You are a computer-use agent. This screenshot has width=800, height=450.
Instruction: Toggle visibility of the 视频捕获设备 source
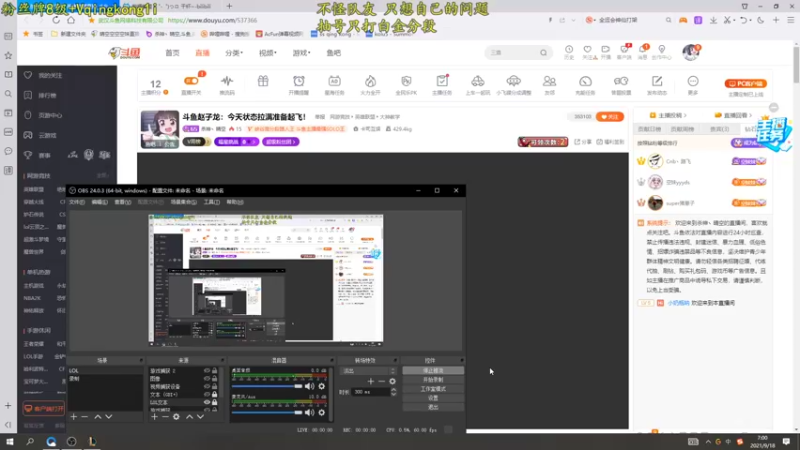207,386
